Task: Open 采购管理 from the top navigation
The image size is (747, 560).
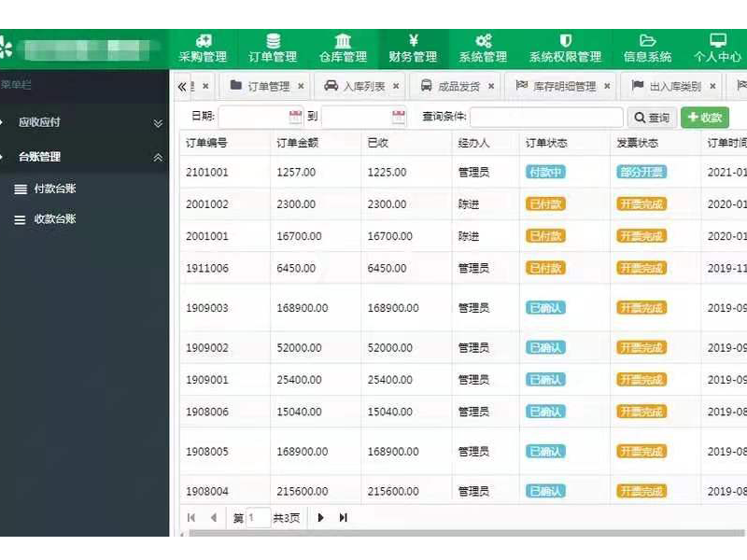Action: [x=203, y=49]
